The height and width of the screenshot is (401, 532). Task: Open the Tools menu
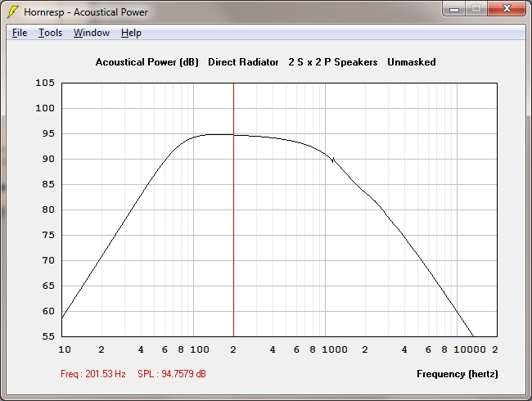tap(50, 33)
